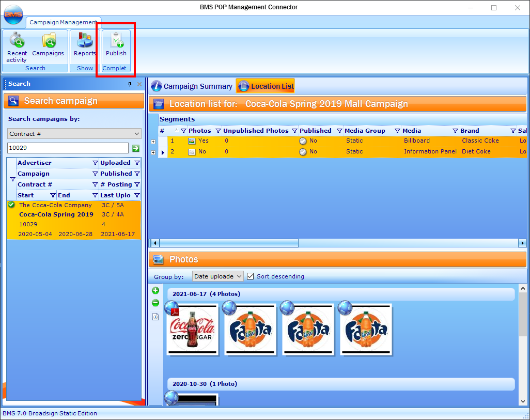This screenshot has width=530, height=420.
Task: Open filter dropdown on # Posting column
Action: pyautogui.click(x=137, y=184)
